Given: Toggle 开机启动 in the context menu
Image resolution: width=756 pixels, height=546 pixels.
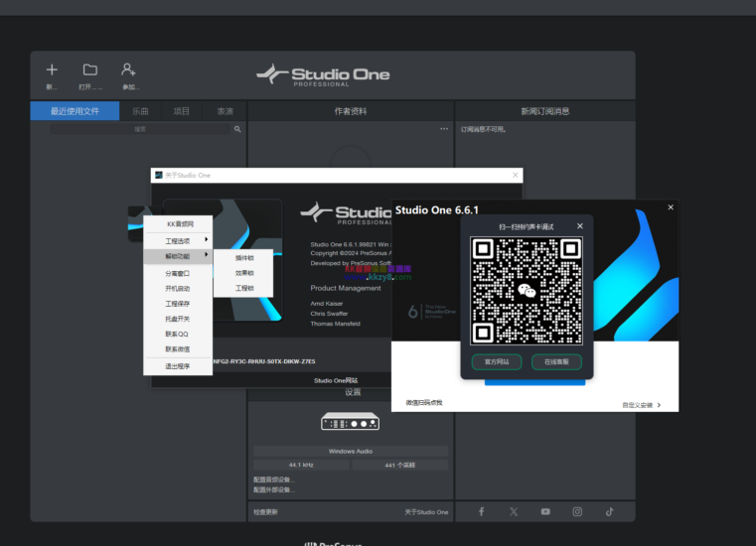Looking at the screenshot, I should click(x=178, y=289).
